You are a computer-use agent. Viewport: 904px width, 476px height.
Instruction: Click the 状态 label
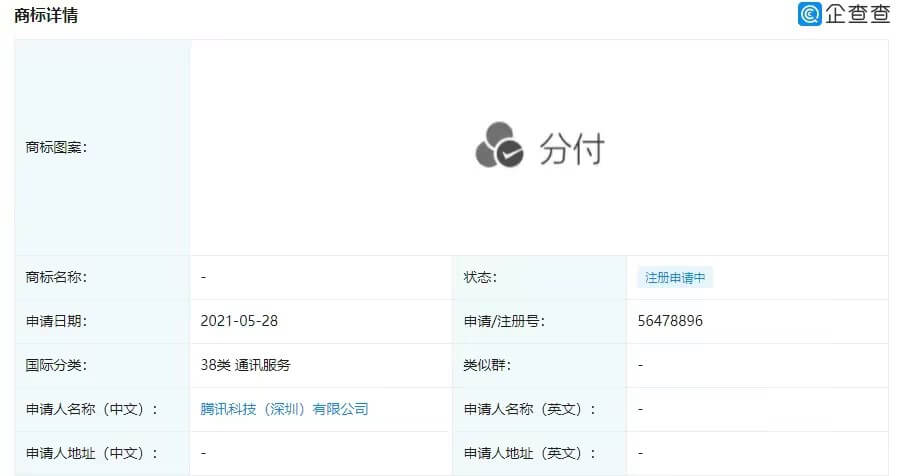pyautogui.click(x=480, y=277)
